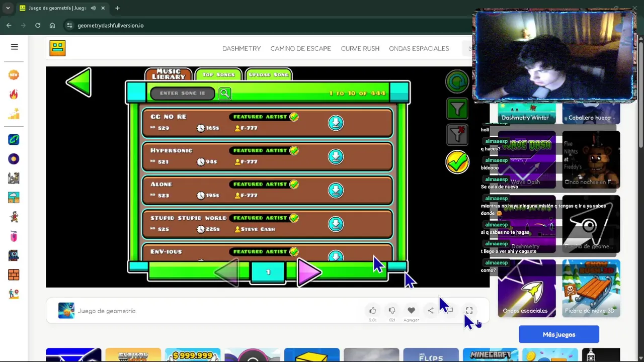Click the address bar URL
Viewport: 644px width, 362px height.
[111, 26]
